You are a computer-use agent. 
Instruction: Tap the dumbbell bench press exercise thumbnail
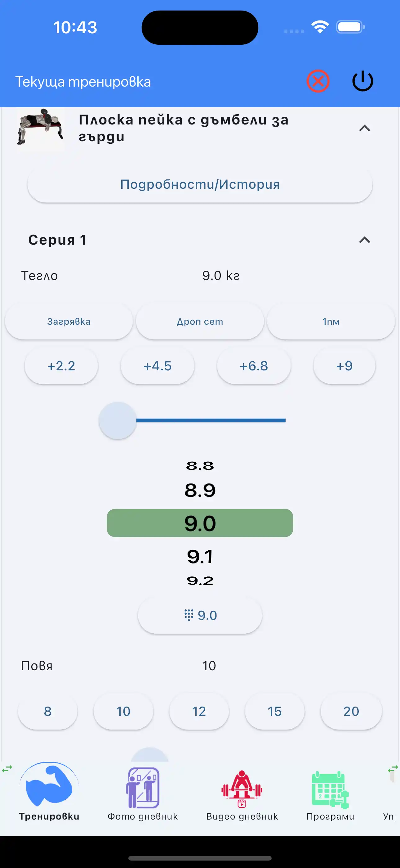40,129
